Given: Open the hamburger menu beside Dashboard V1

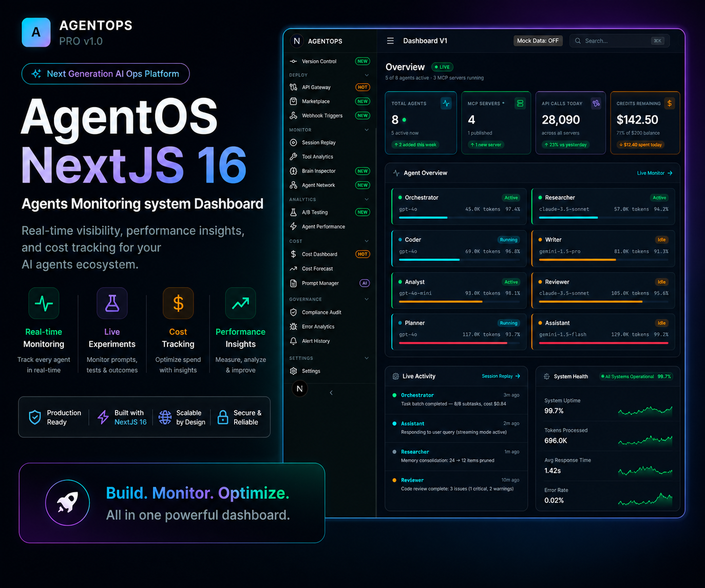Looking at the screenshot, I should coord(390,41).
